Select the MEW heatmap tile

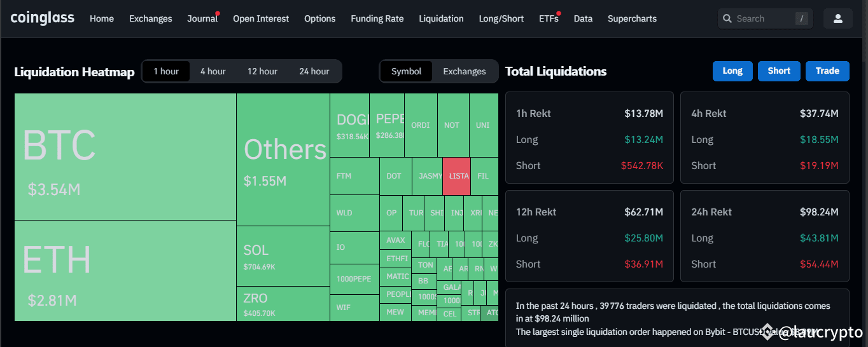[396, 312]
